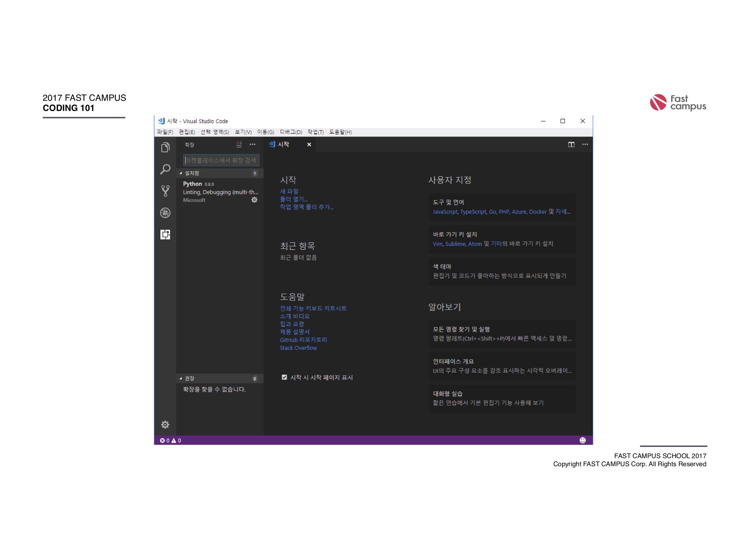Click the errors and warnings status indicator
Image resolution: width=747 pixels, height=560 pixels.
(x=171, y=440)
